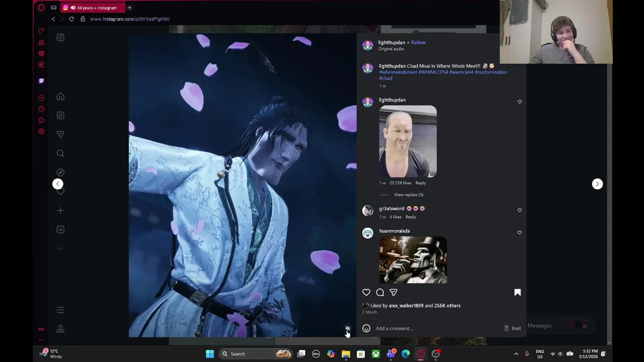
Task: Open emoji picker in comment box
Action: [x=366, y=328]
